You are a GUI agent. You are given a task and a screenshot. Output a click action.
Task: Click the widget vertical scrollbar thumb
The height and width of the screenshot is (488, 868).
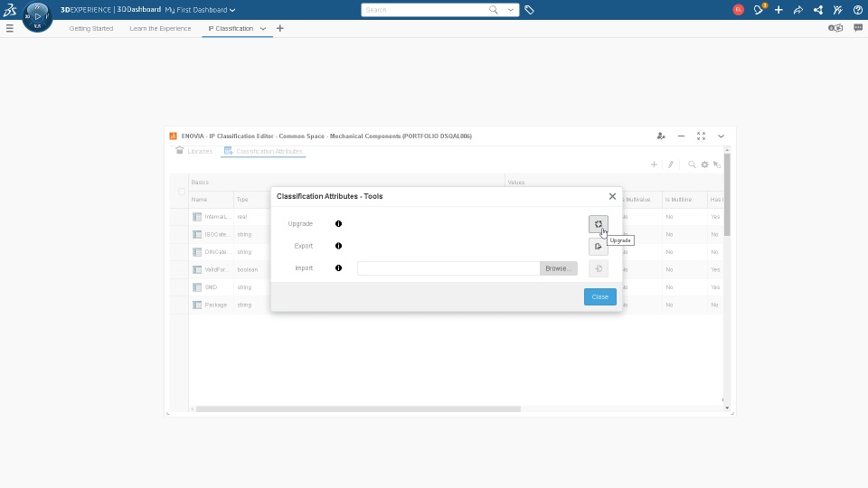[727, 195]
